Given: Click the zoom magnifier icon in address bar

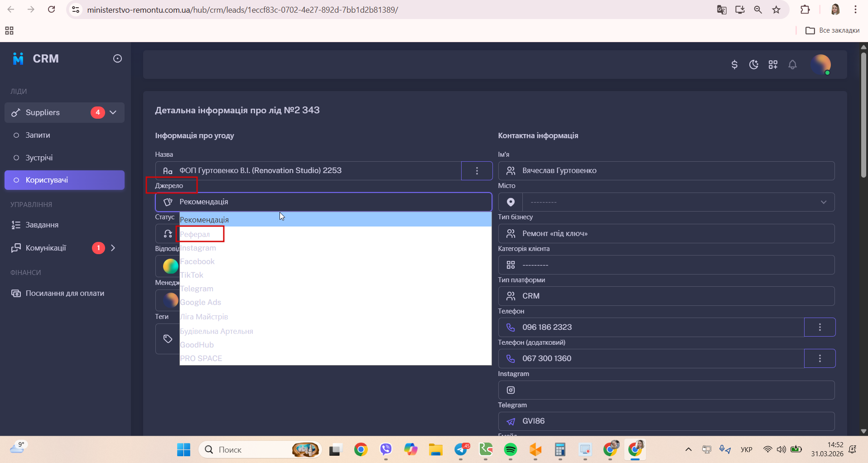Looking at the screenshot, I should 758,10.
